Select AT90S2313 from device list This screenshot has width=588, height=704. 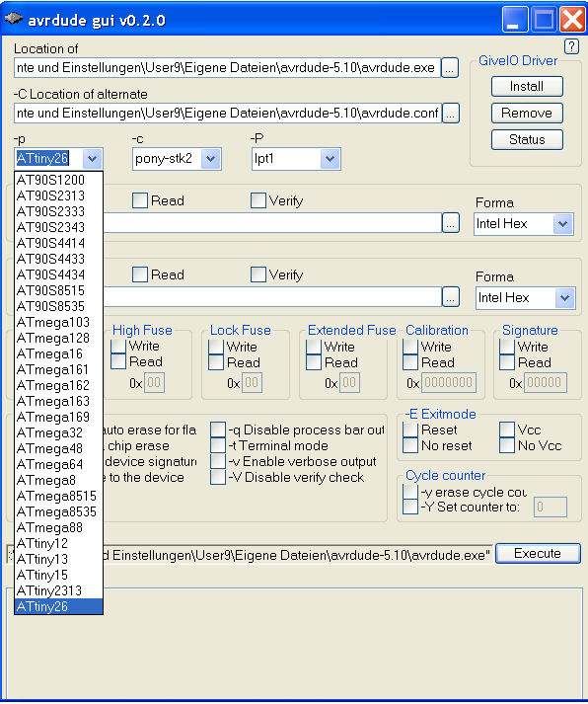click(x=59, y=196)
